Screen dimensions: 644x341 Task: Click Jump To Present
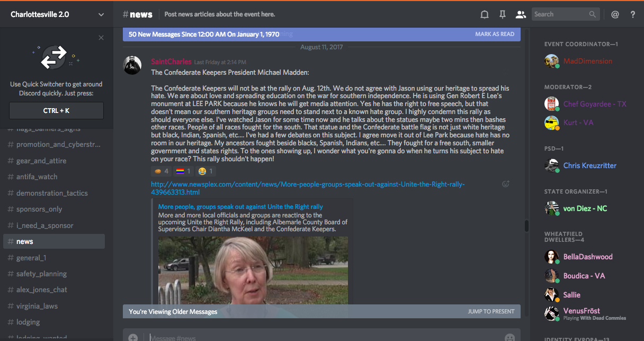pyautogui.click(x=491, y=311)
